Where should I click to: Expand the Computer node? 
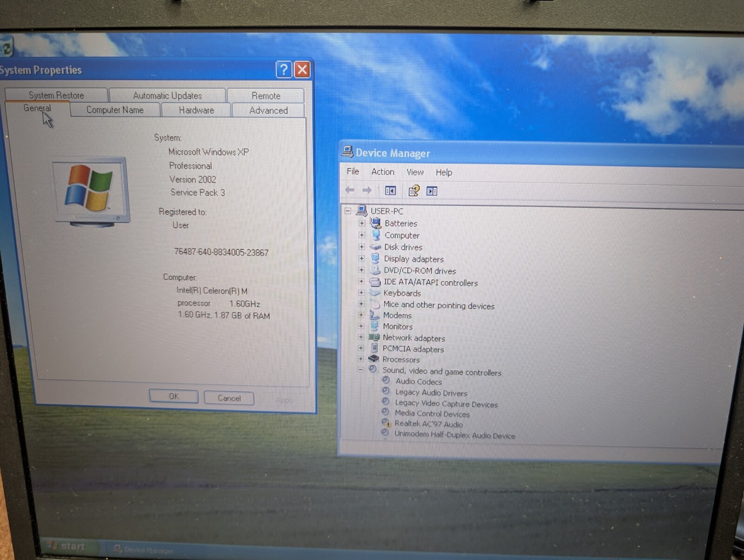coord(361,235)
